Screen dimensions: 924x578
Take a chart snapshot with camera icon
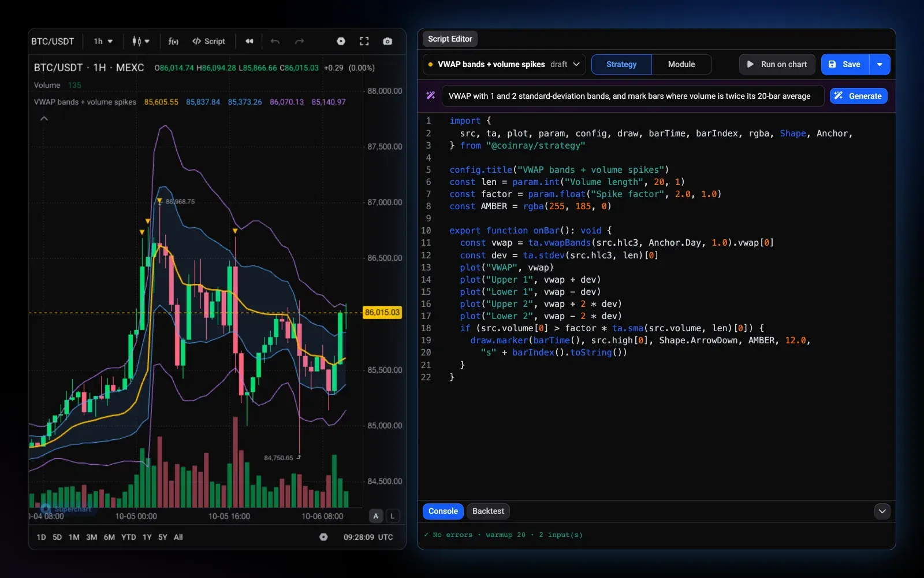(x=388, y=41)
